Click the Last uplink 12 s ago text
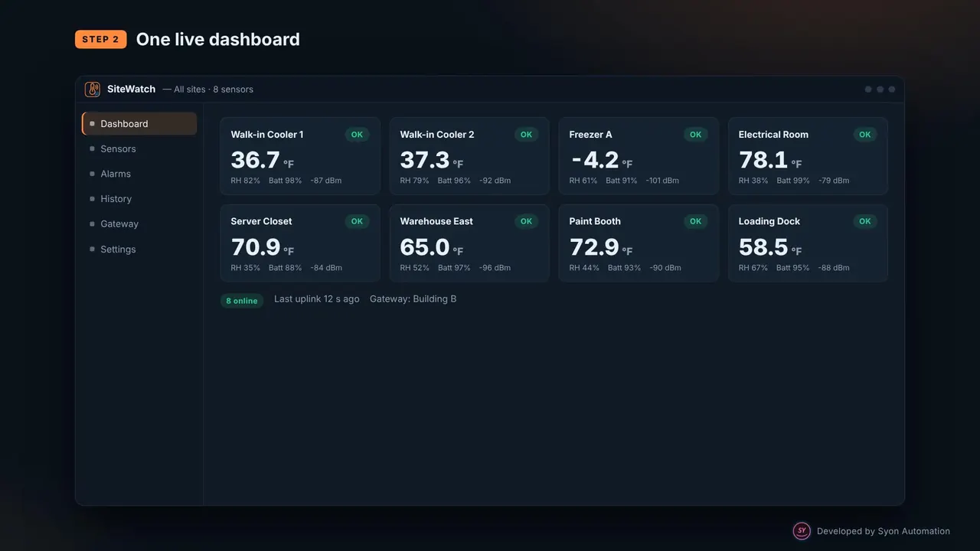 (x=317, y=299)
